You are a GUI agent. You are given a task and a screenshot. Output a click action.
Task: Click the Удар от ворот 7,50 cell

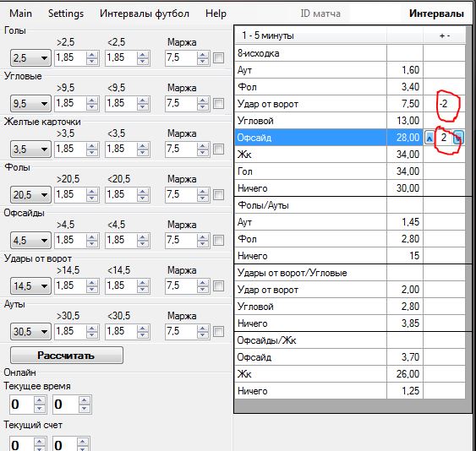[x=405, y=104]
